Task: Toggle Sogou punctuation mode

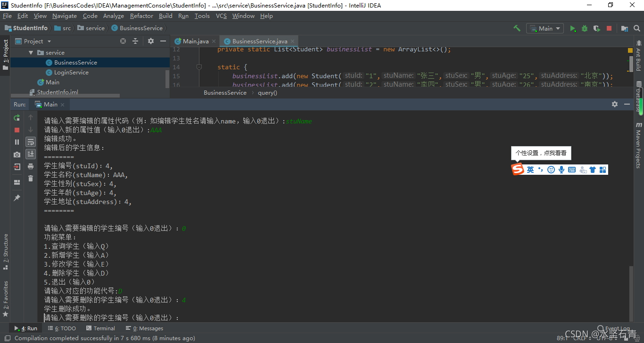Action: click(x=540, y=170)
